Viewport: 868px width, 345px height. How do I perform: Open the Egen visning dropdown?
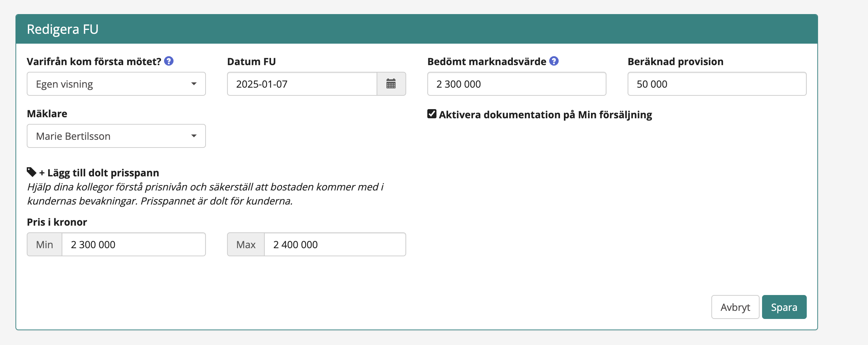[x=116, y=84]
